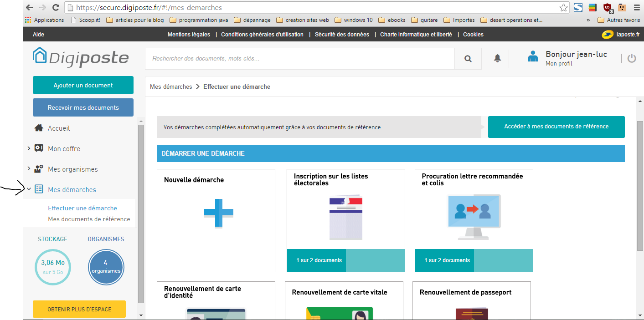Open 'windows 10' bookmarks folder
The width and height of the screenshot is (644, 320).
pyautogui.click(x=354, y=20)
